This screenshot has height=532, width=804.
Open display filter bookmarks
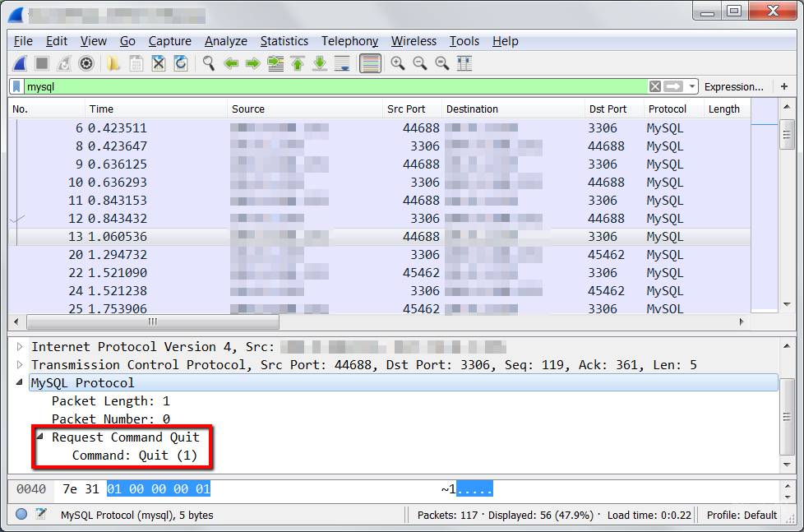pyautogui.click(x=17, y=86)
